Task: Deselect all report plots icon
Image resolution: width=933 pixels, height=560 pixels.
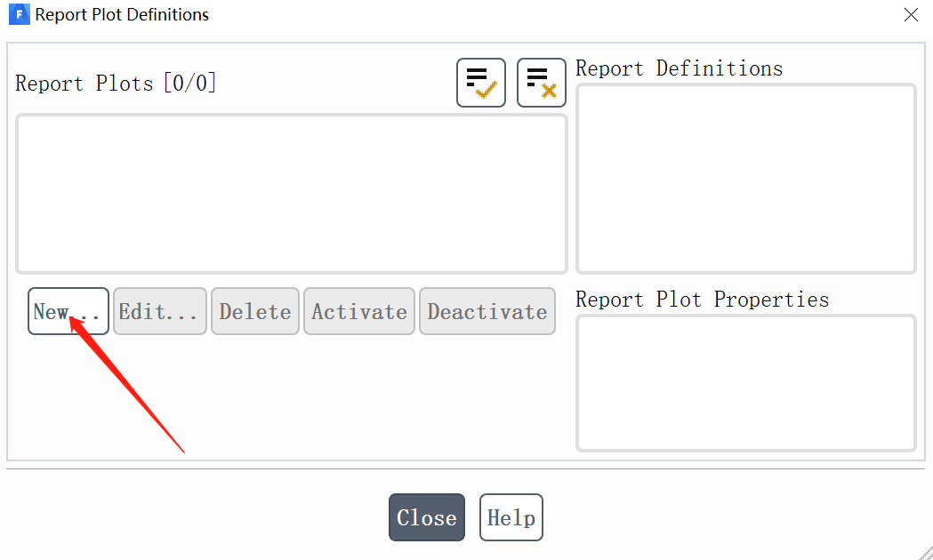Action: pyautogui.click(x=542, y=83)
